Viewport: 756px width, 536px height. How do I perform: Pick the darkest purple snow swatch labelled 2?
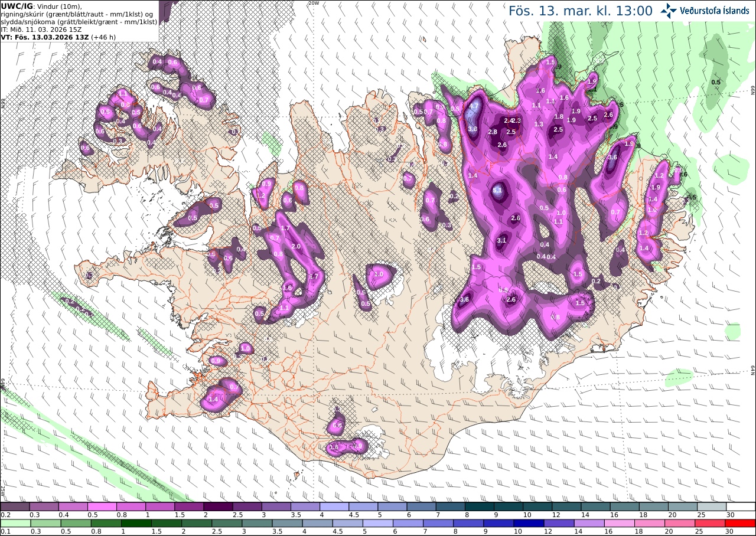(218, 506)
